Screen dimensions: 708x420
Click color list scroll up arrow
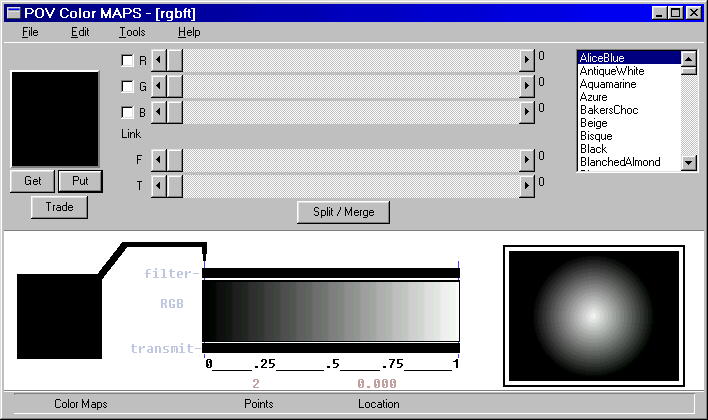pos(689,59)
